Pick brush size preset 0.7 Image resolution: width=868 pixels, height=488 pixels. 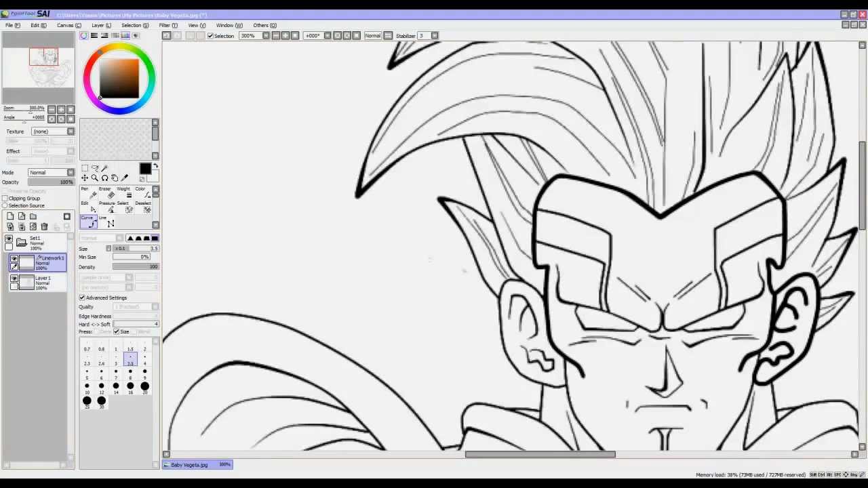pos(87,346)
